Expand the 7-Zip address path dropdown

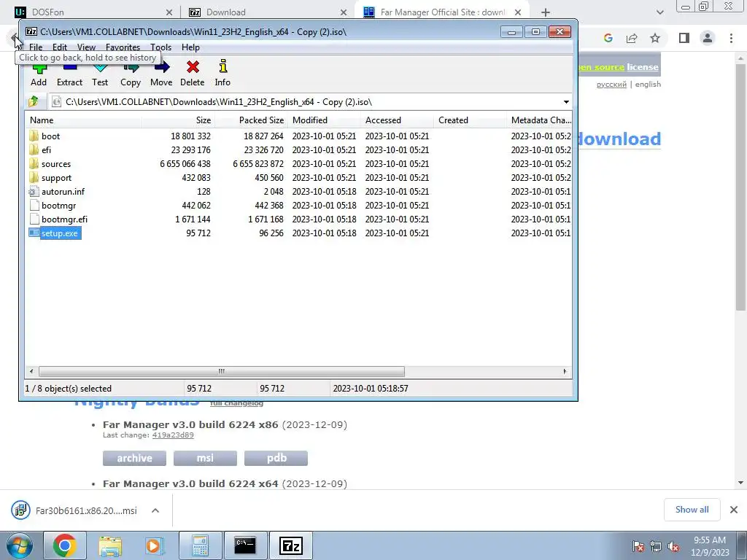pos(566,102)
